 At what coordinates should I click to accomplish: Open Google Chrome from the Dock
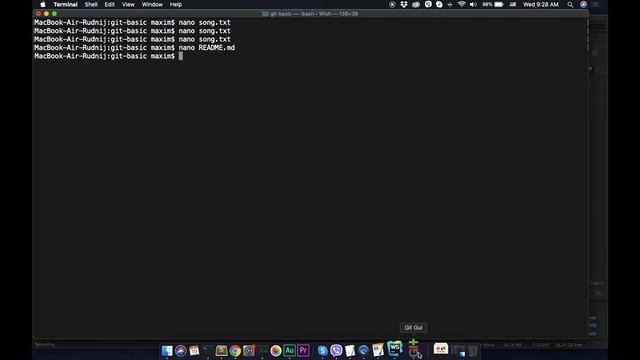click(x=235, y=351)
